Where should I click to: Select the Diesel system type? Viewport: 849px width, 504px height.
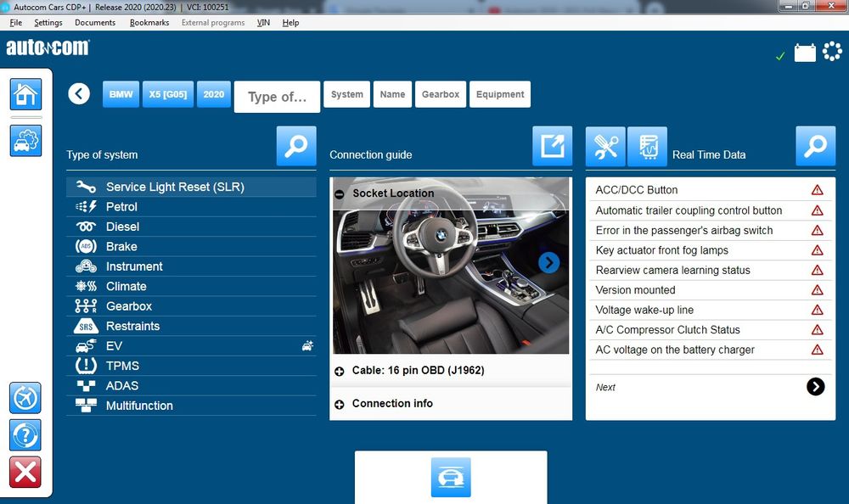tap(191, 227)
